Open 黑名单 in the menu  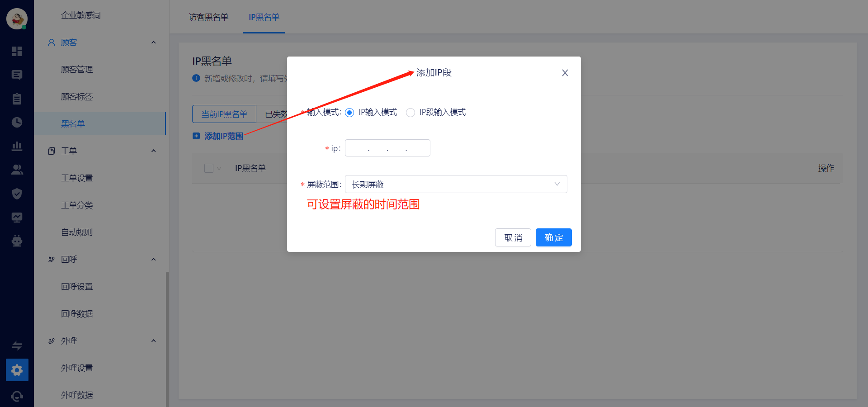pos(100,123)
